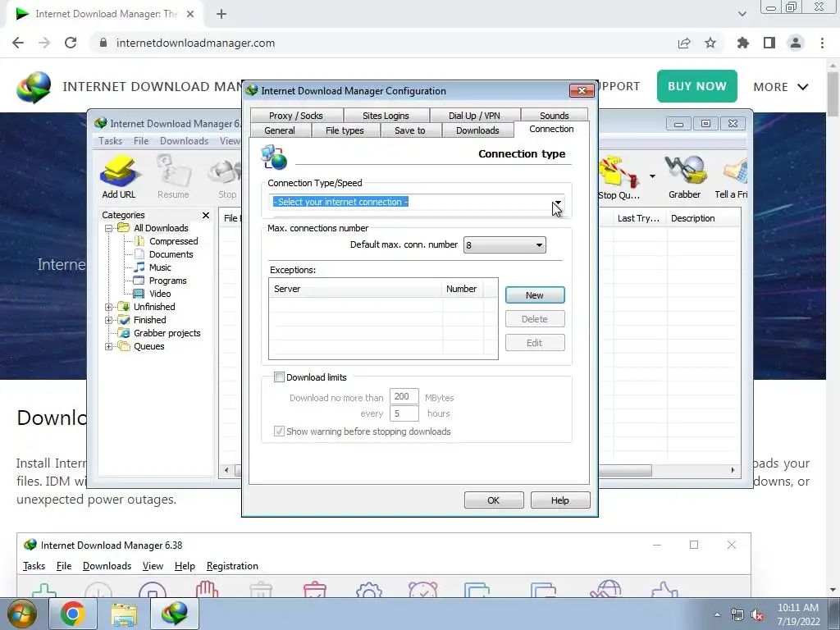Viewport: 840px width, 630px height.
Task: Click OK in Configuration dialog
Action: 494,500
